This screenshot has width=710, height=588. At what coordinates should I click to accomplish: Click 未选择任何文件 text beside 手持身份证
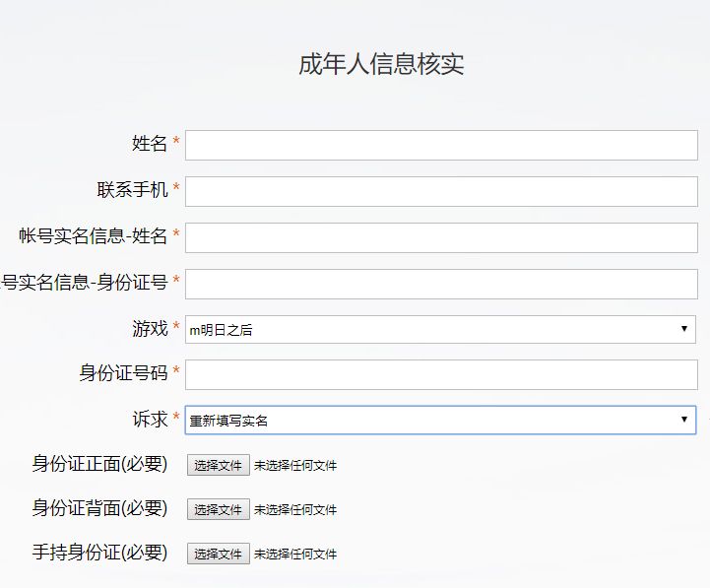(295, 555)
